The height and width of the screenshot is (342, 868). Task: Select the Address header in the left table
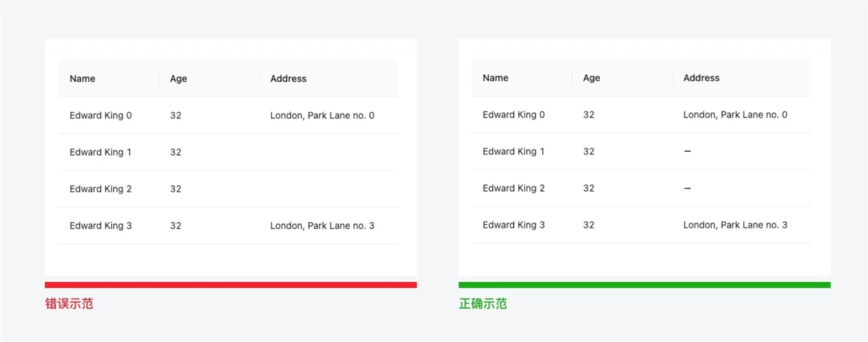pyautogui.click(x=288, y=79)
